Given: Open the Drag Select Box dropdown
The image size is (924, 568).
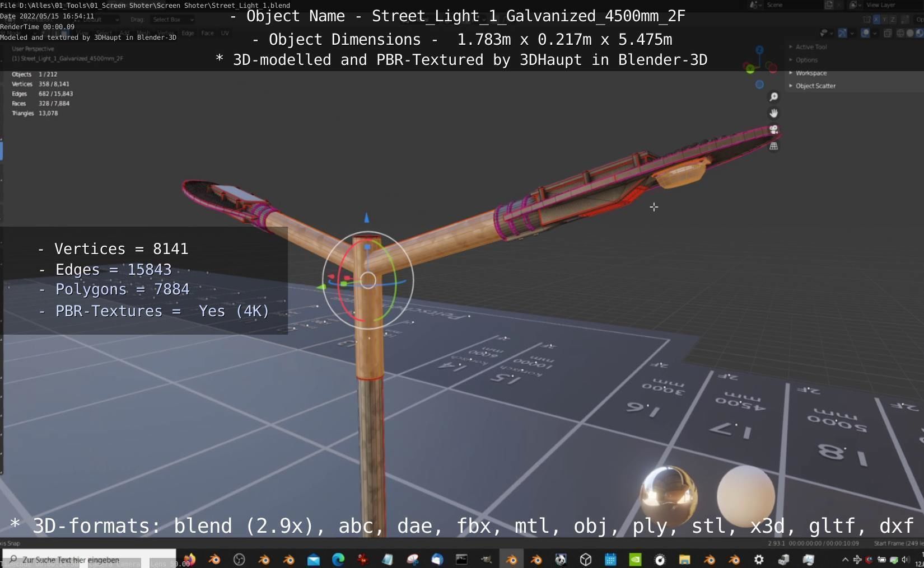Looking at the screenshot, I should click(x=172, y=19).
